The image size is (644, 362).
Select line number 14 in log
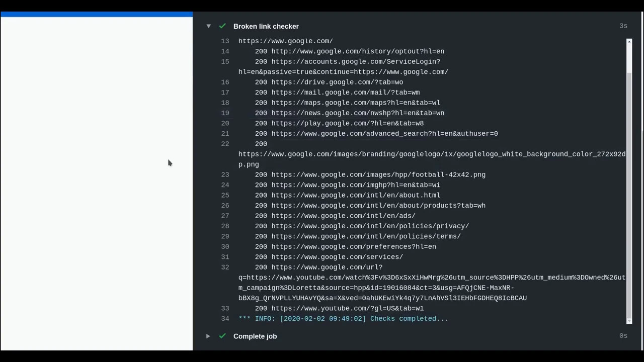pyautogui.click(x=225, y=51)
